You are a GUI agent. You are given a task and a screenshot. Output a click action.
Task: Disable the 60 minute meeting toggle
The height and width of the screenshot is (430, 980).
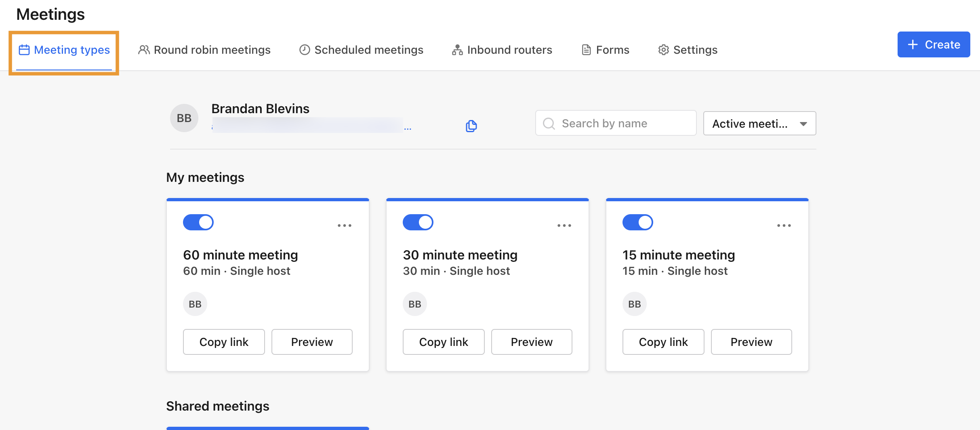click(198, 222)
